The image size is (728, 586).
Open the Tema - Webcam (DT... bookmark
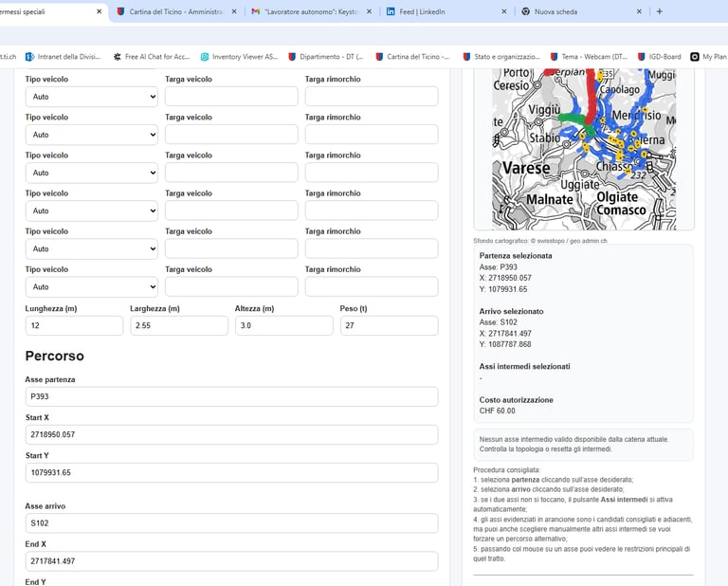tap(589, 57)
